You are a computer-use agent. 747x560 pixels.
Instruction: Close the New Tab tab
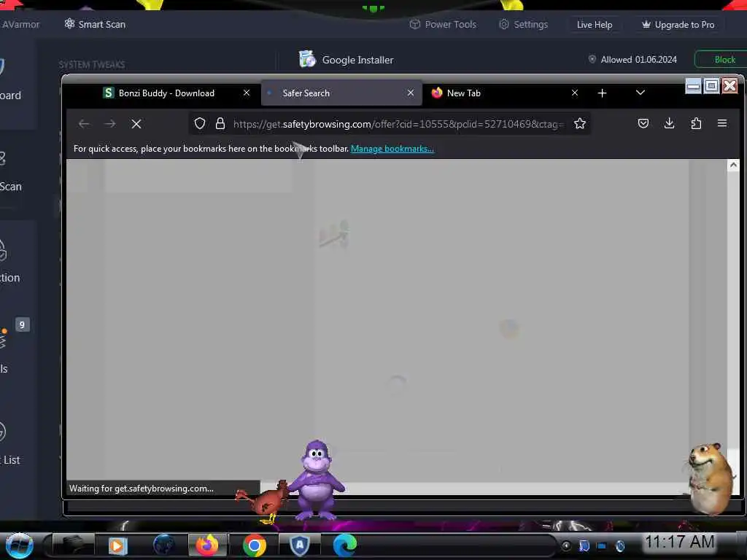575,93
